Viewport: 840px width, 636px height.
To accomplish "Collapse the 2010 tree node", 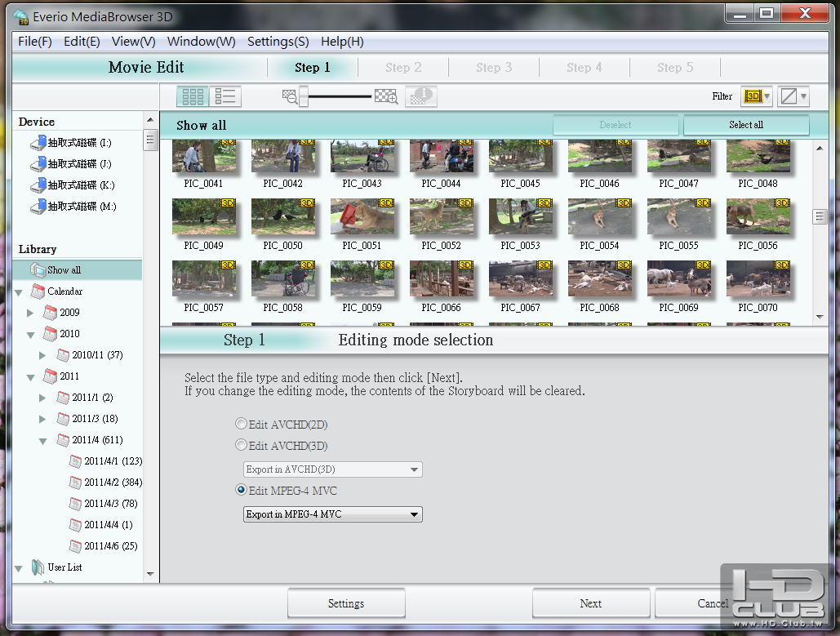I will (30, 335).
